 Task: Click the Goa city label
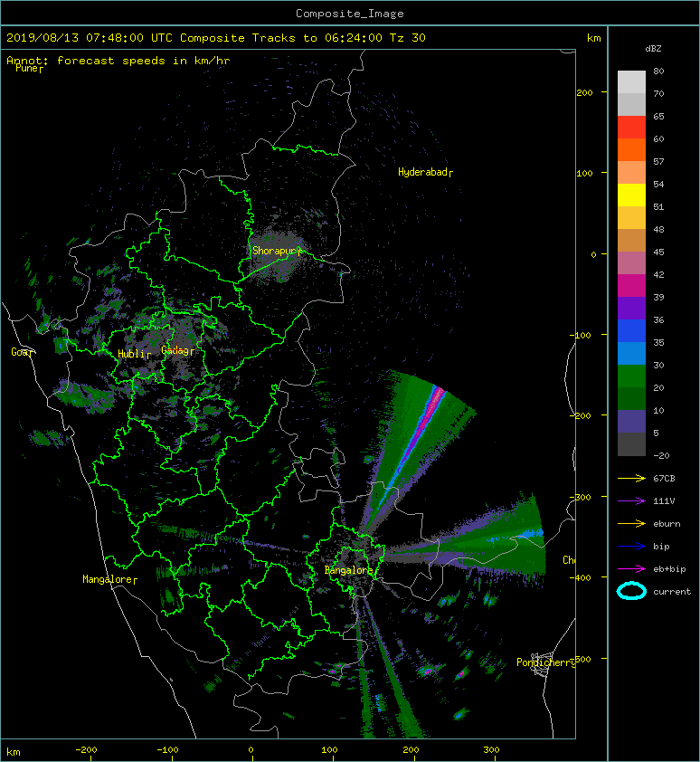click(x=20, y=352)
